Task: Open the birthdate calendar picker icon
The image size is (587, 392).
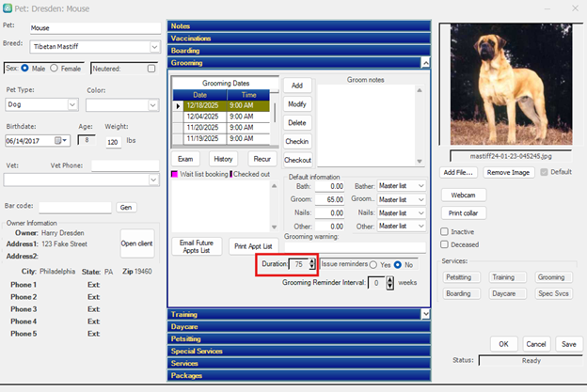Action: tap(58, 140)
